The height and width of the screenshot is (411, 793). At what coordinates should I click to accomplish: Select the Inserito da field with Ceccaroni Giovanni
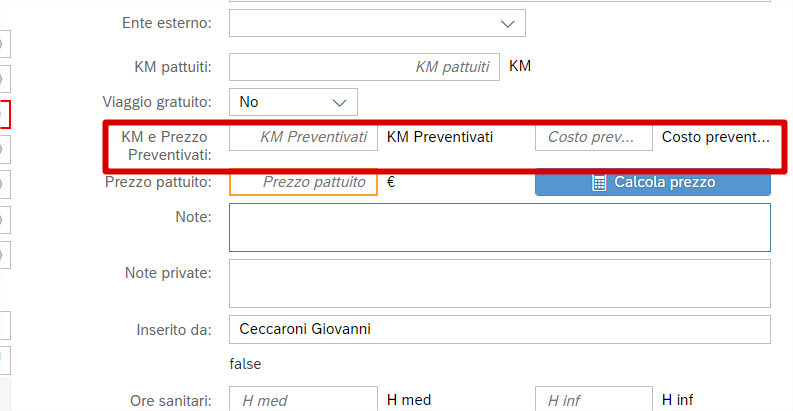499,329
